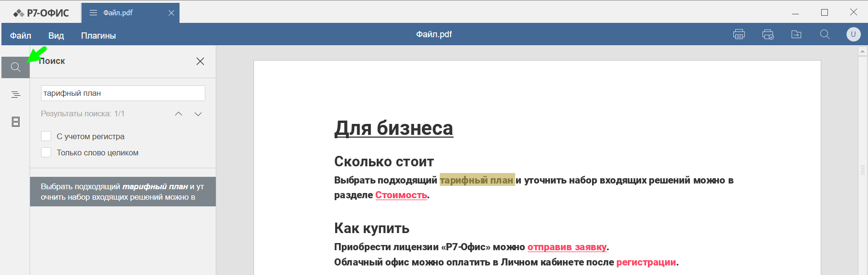Follow the отправив заявку link
Image resolution: width=868 pixels, height=275 pixels.
567,247
